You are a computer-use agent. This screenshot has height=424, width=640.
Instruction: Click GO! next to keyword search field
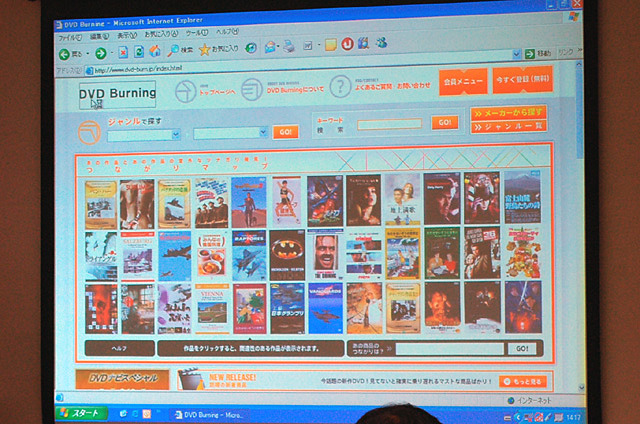click(x=445, y=122)
